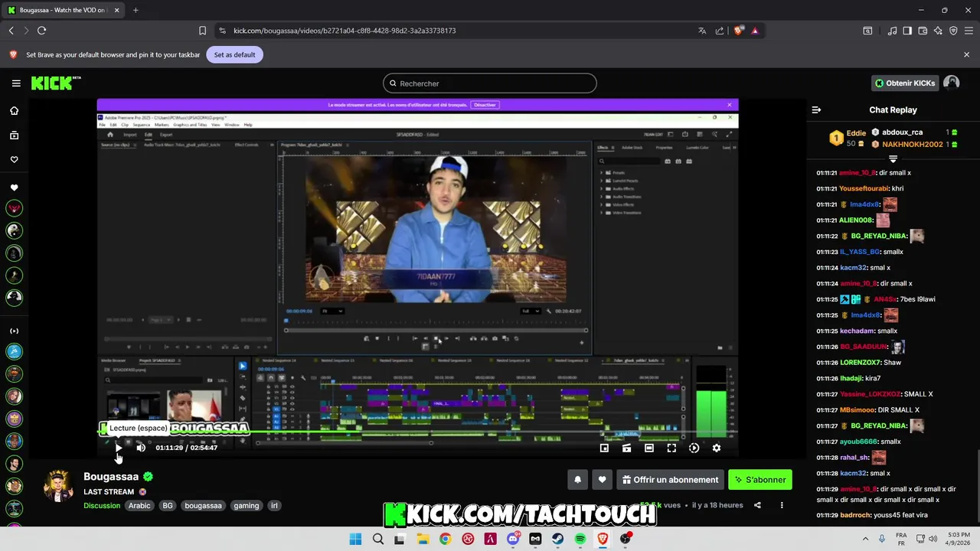The image size is (980, 551).
Task: Click the address bar URL
Action: pos(345,31)
